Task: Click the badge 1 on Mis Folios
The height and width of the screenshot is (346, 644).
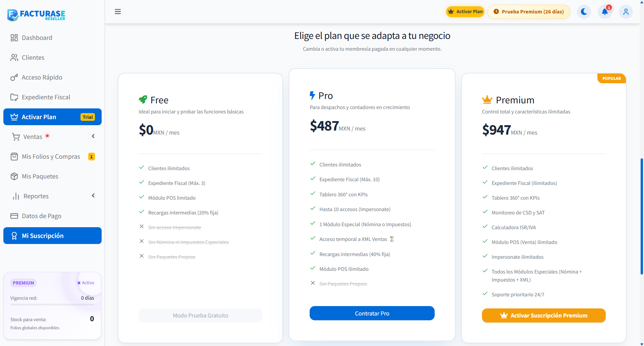Action: [91, 157]
